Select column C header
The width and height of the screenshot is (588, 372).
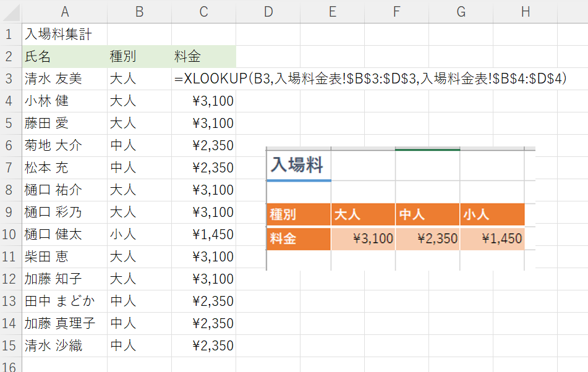pyautogui.click(x=203, y=12)
